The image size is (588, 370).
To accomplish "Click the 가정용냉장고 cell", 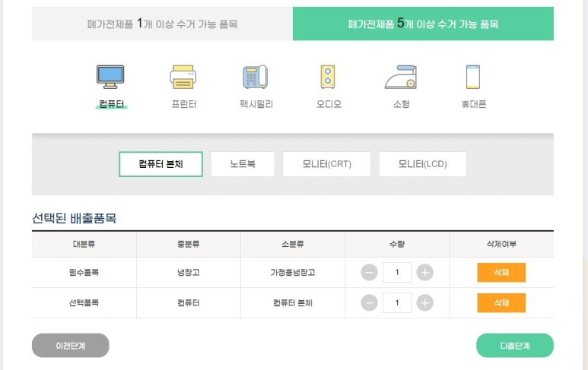I will pos(293,272).
